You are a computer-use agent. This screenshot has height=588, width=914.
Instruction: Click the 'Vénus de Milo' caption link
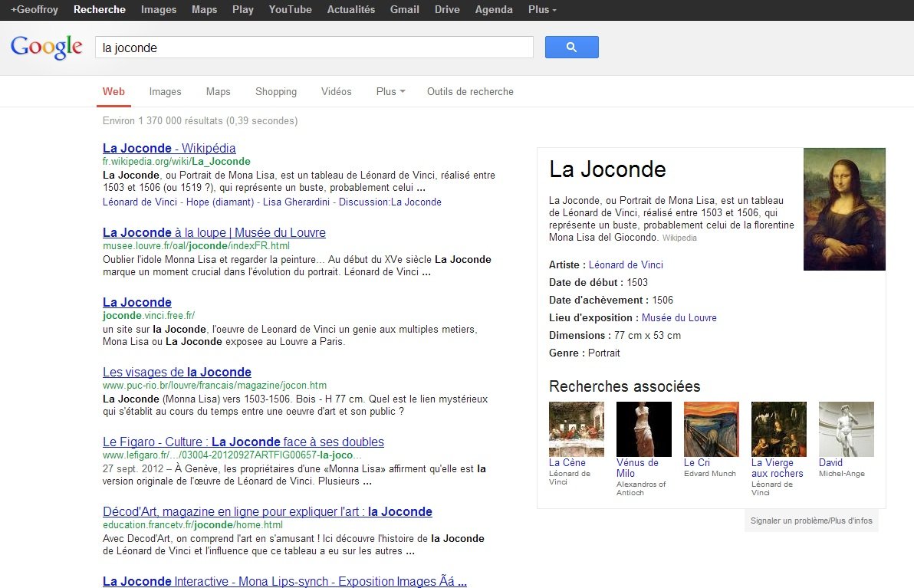tap(637, 468)
